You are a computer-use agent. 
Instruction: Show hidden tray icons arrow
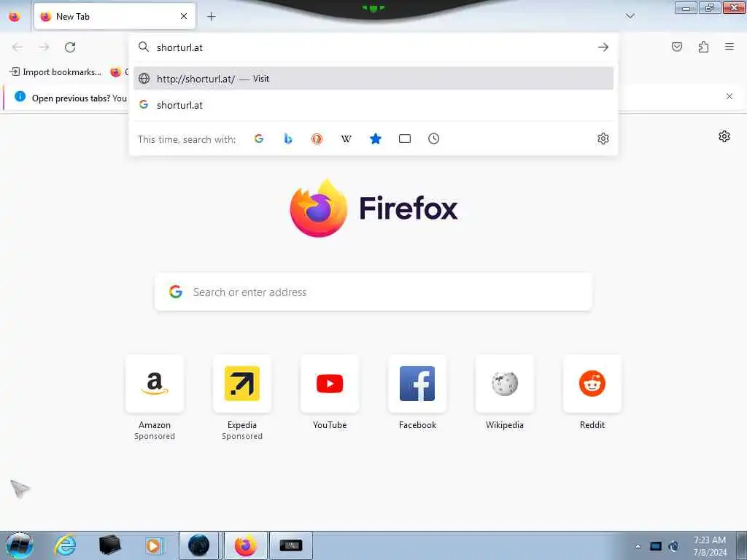click(638, 546)
